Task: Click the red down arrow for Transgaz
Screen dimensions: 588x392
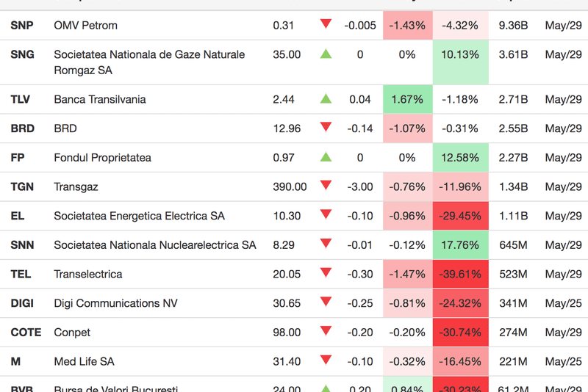Action: click(x=326, y=186)
